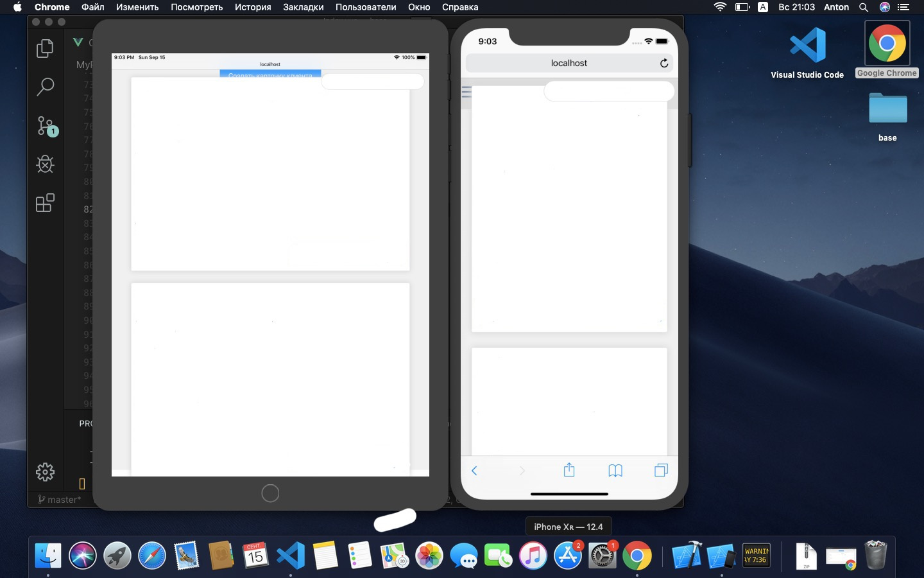Image resolution: width=924 pixels, height=578 pixels.
Task: Open the Explorer icon in VS Code activity bar
Action: [x=45, y=48]
